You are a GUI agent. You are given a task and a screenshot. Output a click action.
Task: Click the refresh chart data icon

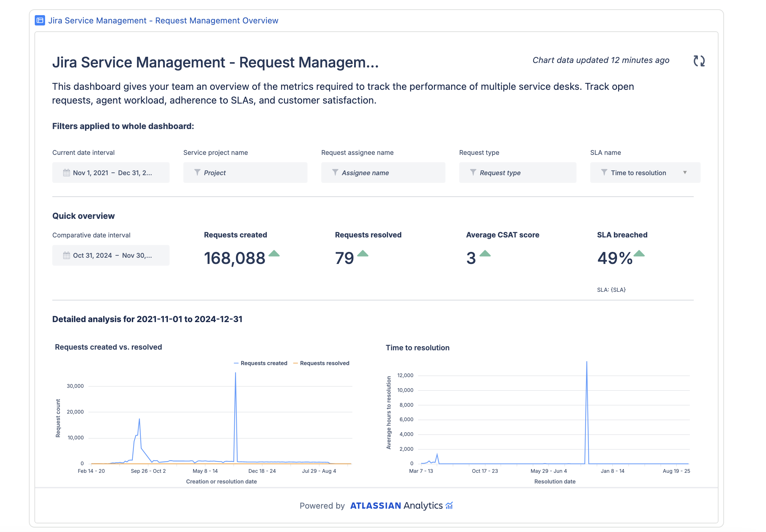[x=699, y=61]
